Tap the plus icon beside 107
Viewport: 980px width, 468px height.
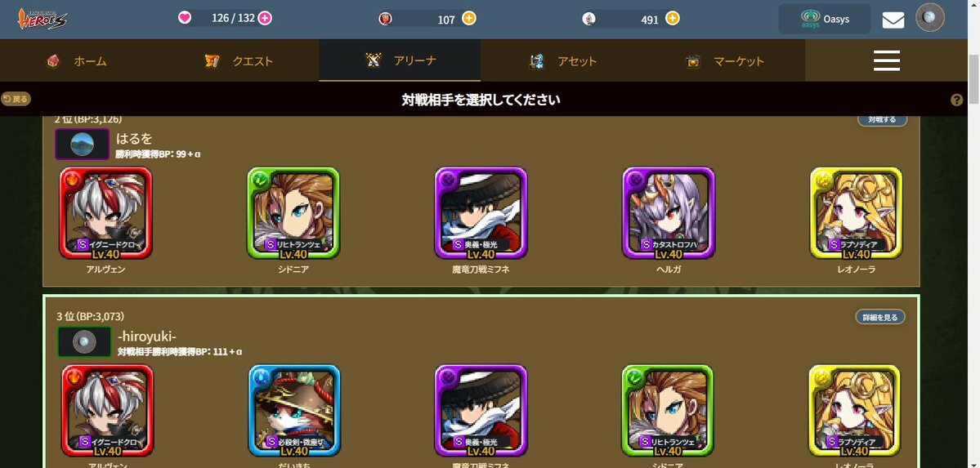pos(469,18)
